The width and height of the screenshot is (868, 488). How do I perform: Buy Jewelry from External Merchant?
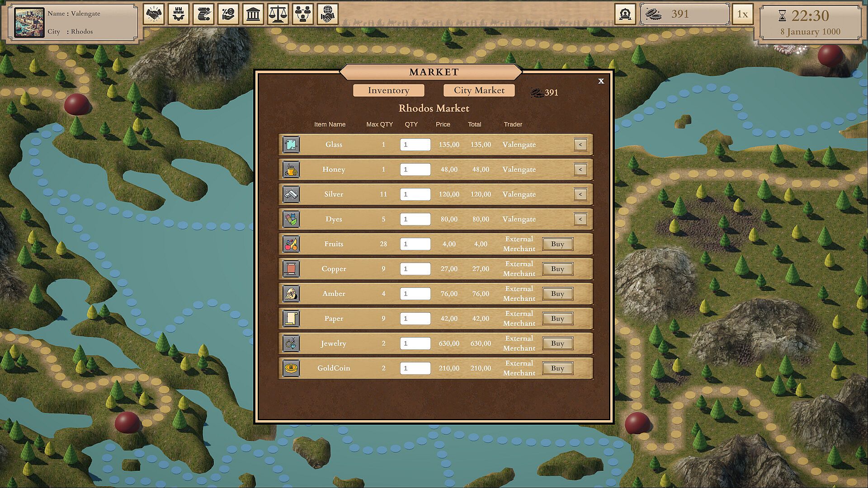click(x=557, y=343)
